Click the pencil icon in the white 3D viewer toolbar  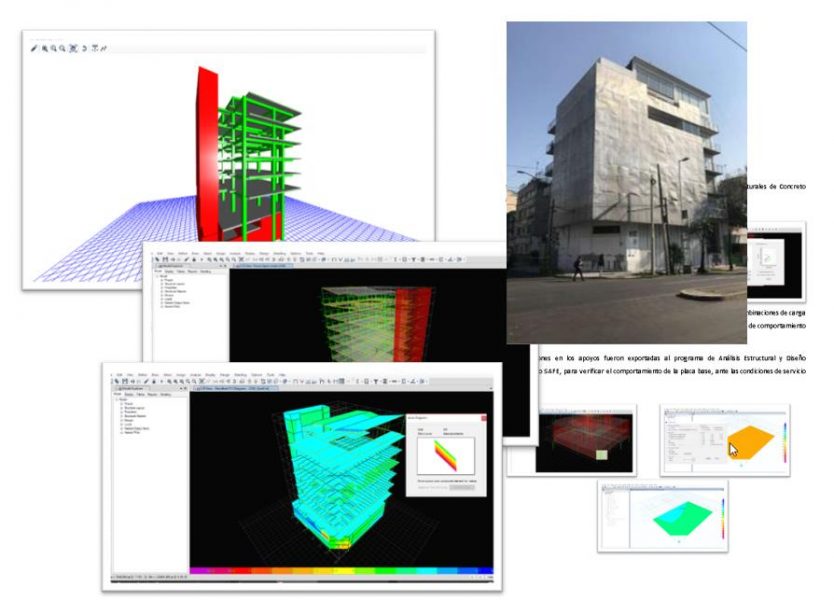[33, 47]
